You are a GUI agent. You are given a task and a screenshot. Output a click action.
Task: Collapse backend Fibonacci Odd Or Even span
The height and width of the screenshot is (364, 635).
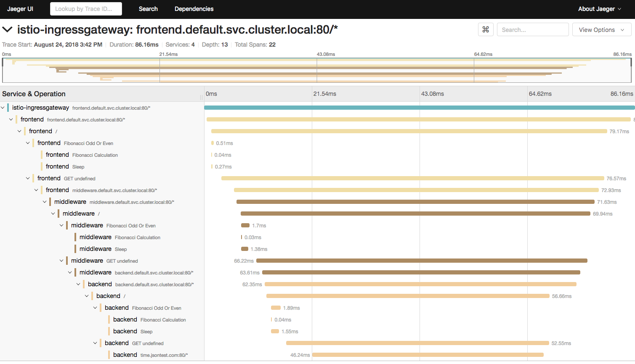96,308
